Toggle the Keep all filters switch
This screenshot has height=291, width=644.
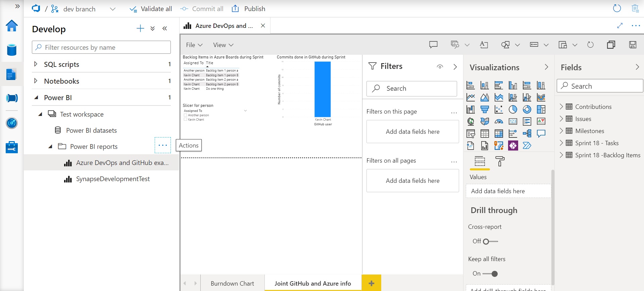[490, 274]
